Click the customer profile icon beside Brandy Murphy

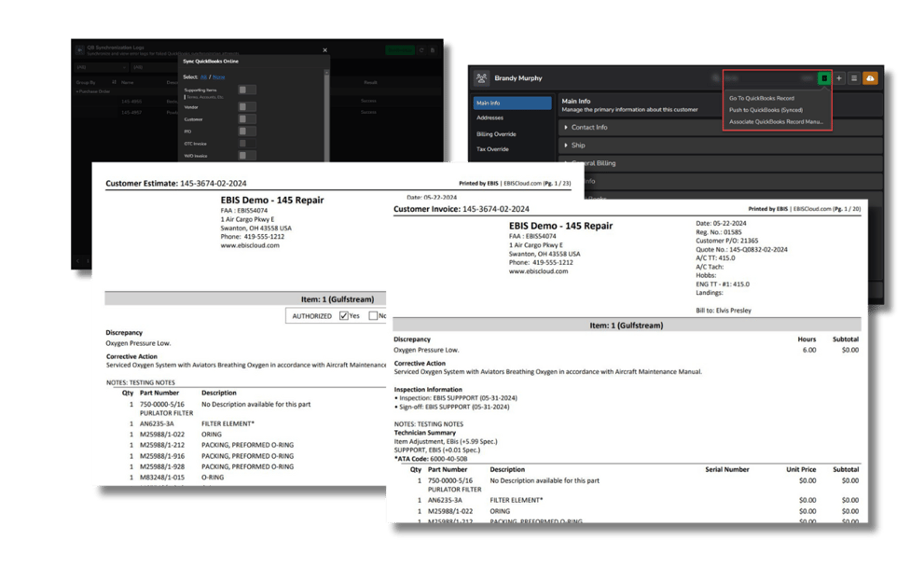click(482, 78)
